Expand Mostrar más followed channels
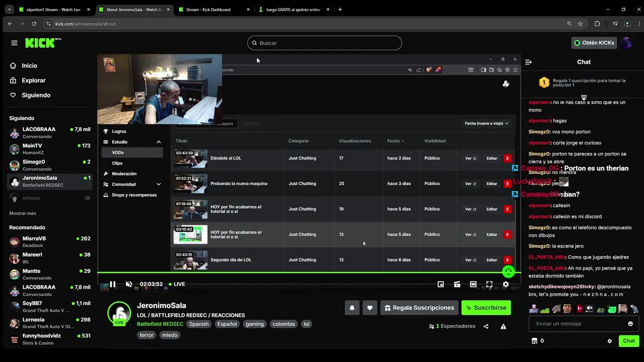This screenshot has height=362, width=644. click(x=23, y=213)
